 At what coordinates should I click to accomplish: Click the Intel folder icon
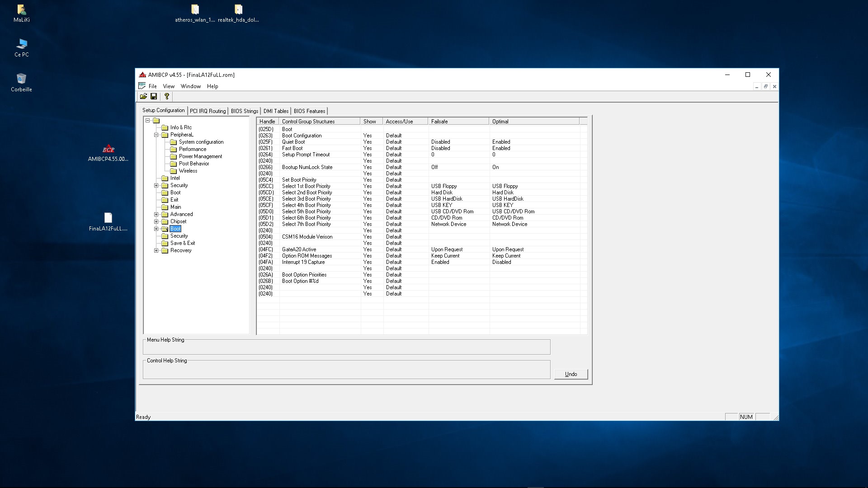click(165, 178)
